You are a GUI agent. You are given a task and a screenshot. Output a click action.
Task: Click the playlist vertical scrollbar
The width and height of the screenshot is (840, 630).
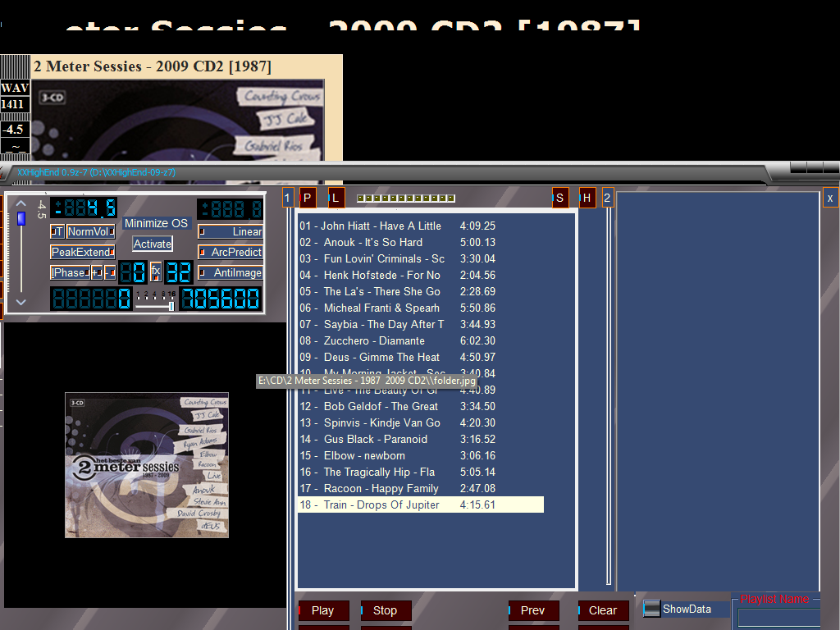[x=609, y=396]
